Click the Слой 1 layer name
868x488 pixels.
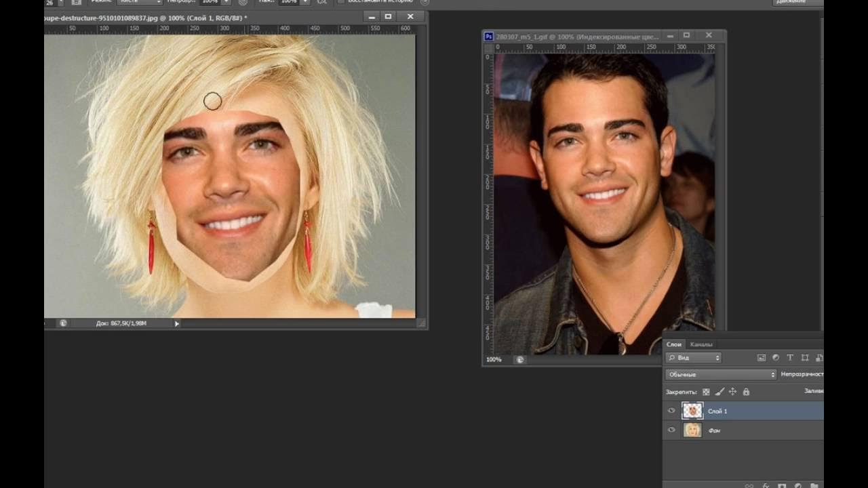[717, 411]
